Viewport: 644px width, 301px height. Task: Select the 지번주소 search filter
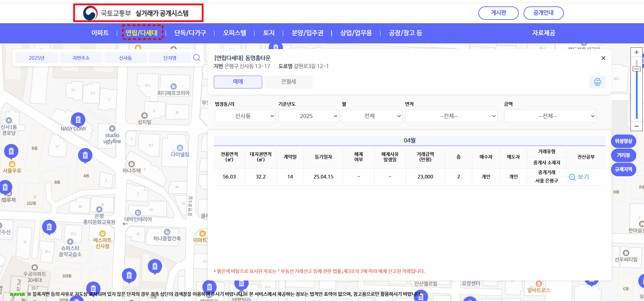pyautogui.click(x=81, y=58)
